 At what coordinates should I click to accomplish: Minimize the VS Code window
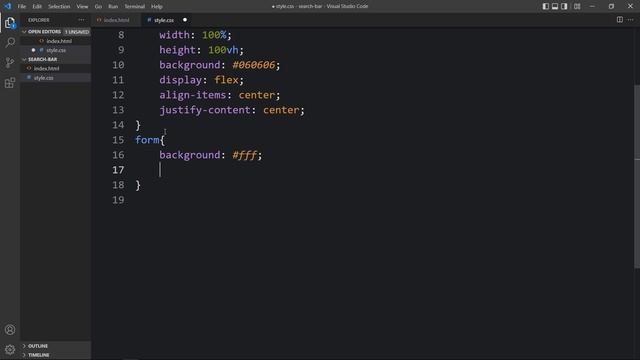coord(592,6)
